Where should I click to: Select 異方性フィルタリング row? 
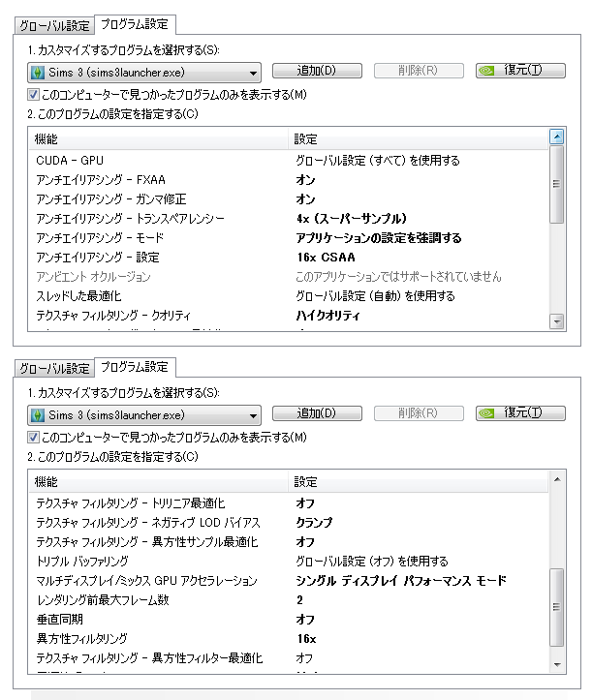(289, 639)
